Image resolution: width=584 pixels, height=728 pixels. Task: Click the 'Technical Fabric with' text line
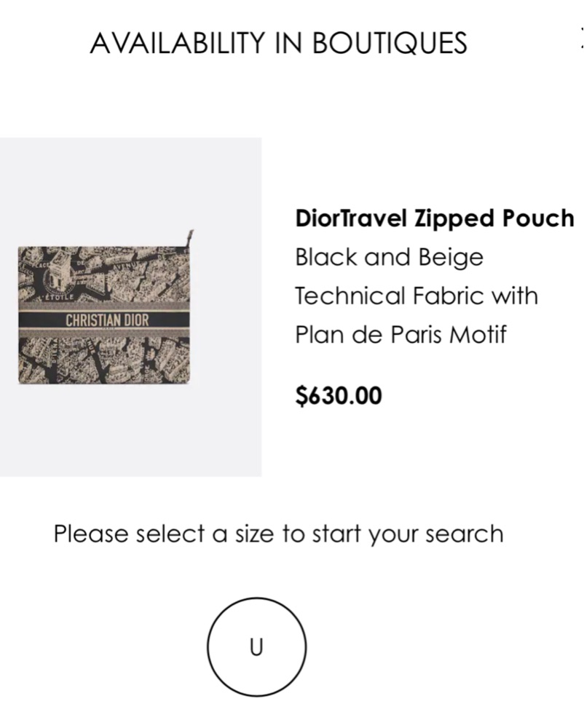[x=416, y=296]
